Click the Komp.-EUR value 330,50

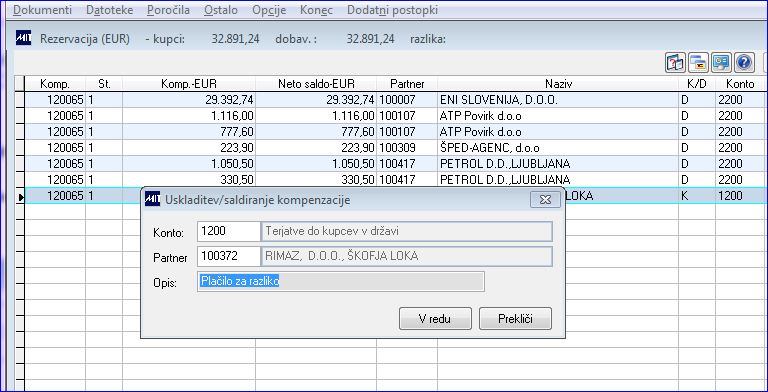(189, 179)
